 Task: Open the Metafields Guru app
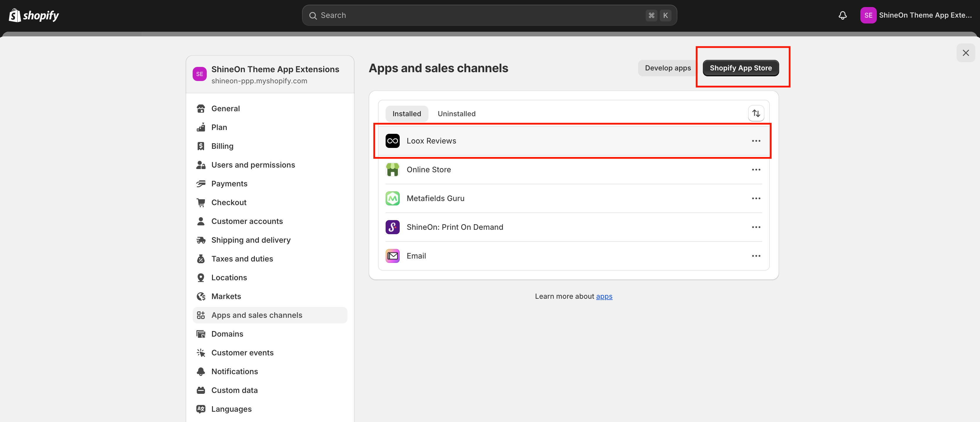pos(574,198)
